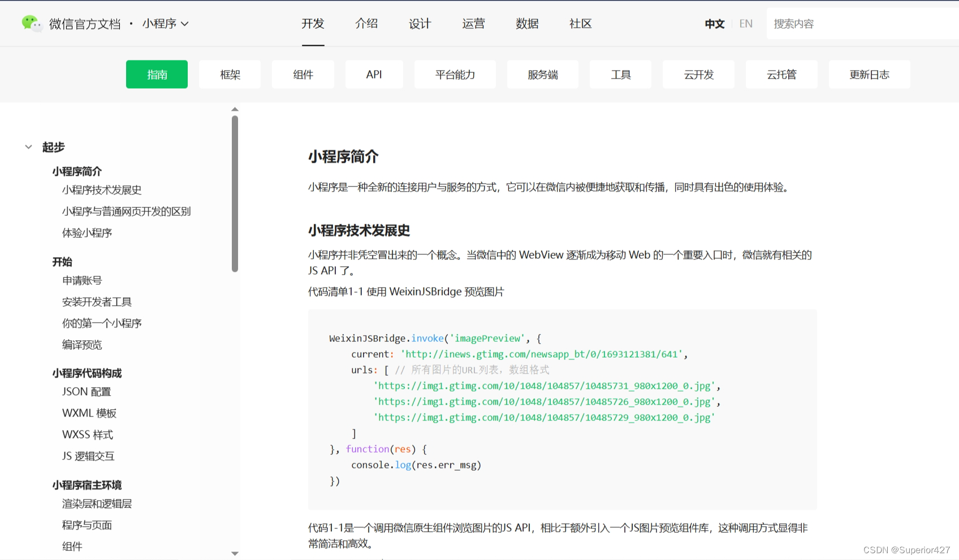Image resolution: width=959 pixels, height=560 pixels.
Task: Open the 服务端 section tab
Action: click(x=543, y=74)
